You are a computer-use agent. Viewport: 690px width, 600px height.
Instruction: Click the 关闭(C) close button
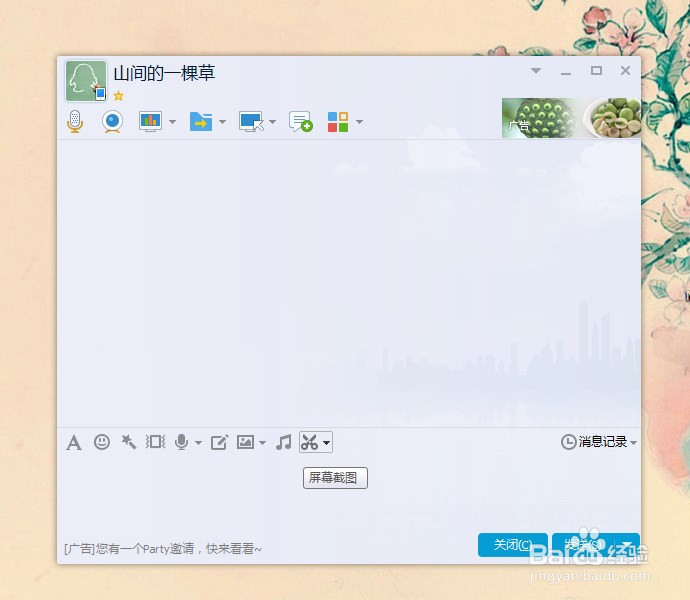pyautogui.click(x=513, y=545)
